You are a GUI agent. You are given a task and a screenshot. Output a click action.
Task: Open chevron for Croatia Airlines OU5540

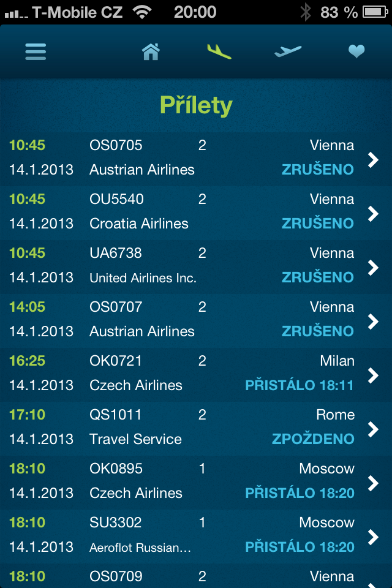[372, 213]
